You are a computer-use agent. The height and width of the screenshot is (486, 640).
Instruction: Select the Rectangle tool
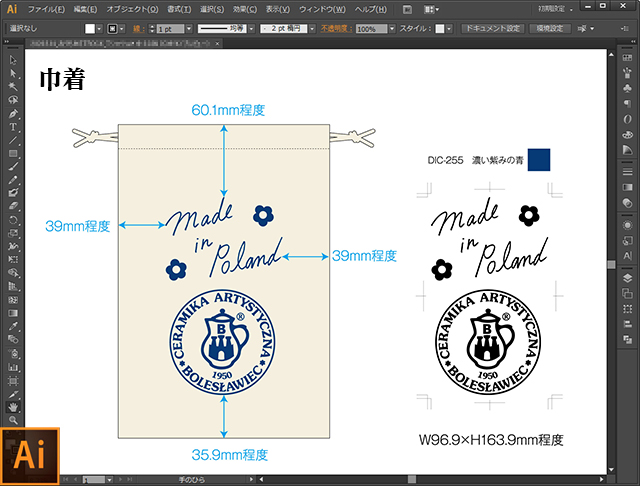13,153
